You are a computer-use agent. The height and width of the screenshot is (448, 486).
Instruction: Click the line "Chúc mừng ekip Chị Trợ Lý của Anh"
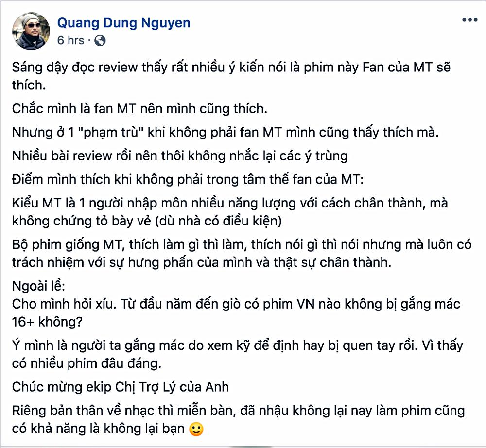tap(121, 387)
